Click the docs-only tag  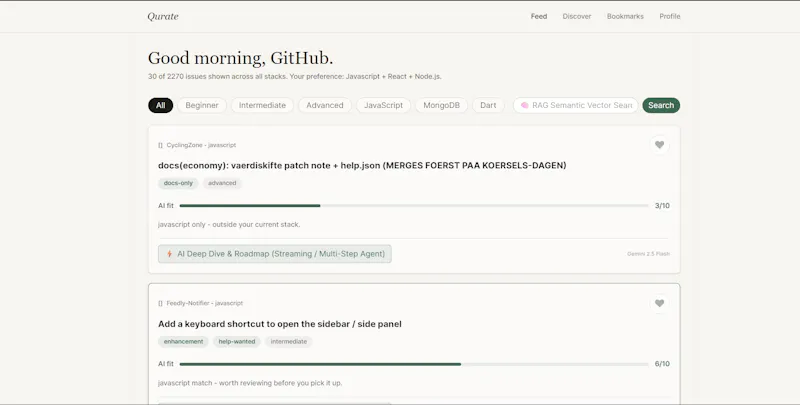coord(178,183)
